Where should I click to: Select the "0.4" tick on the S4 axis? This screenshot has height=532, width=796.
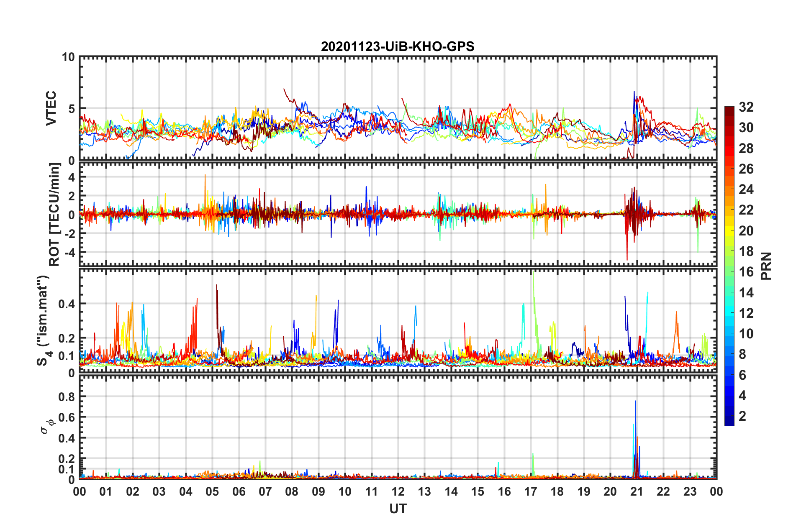pos(67,304)
